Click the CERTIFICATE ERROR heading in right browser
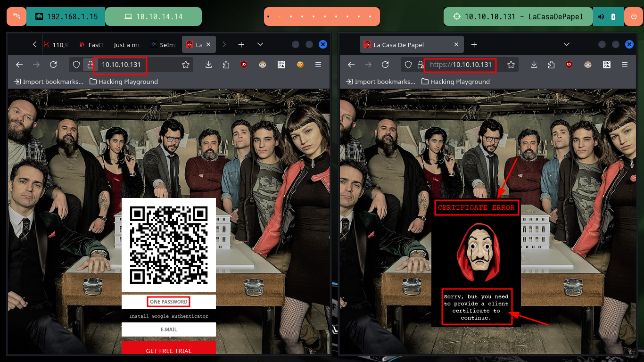This screenshot has width=644, height=362. point(476,207)
